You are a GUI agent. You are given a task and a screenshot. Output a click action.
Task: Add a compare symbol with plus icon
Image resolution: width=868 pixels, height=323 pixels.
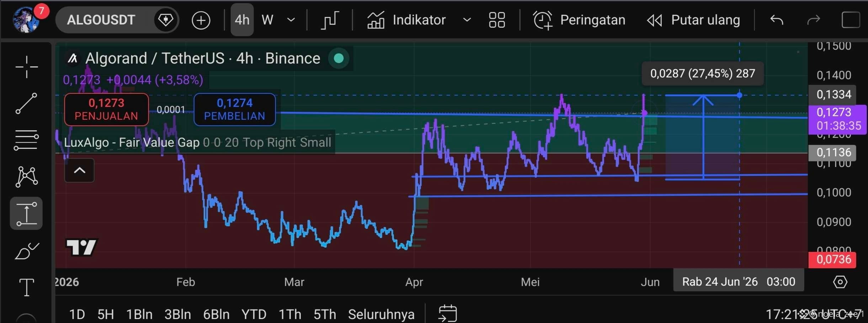201,20
